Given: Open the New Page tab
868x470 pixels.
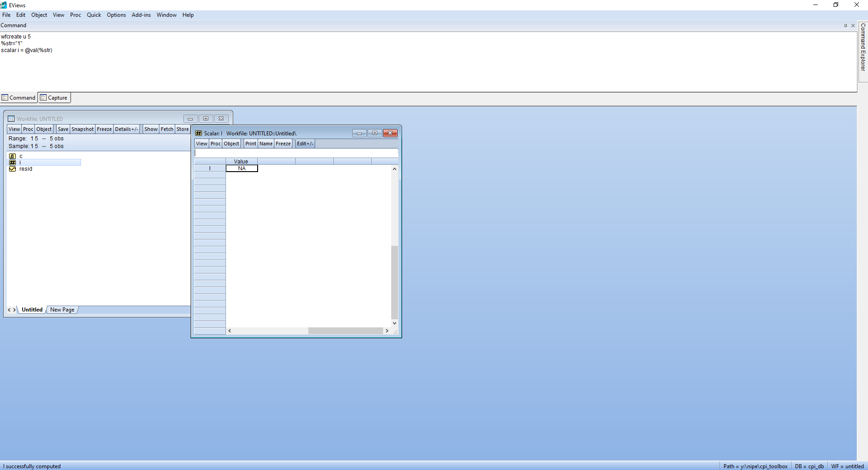Looking at the screenshot, I should pos(62,310).
